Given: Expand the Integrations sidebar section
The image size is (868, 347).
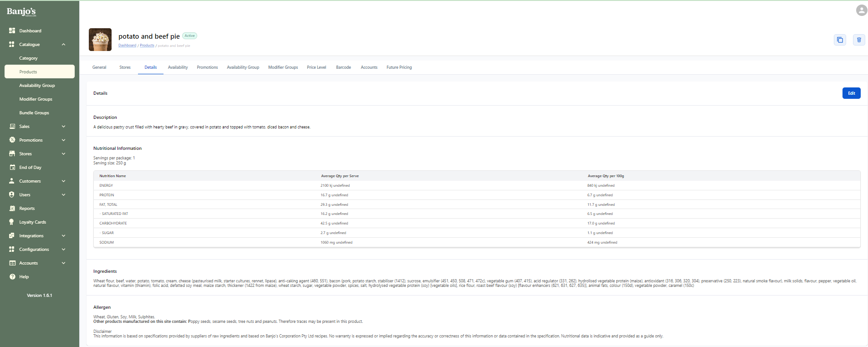Looking at the screenshot, I should point(63,236).
